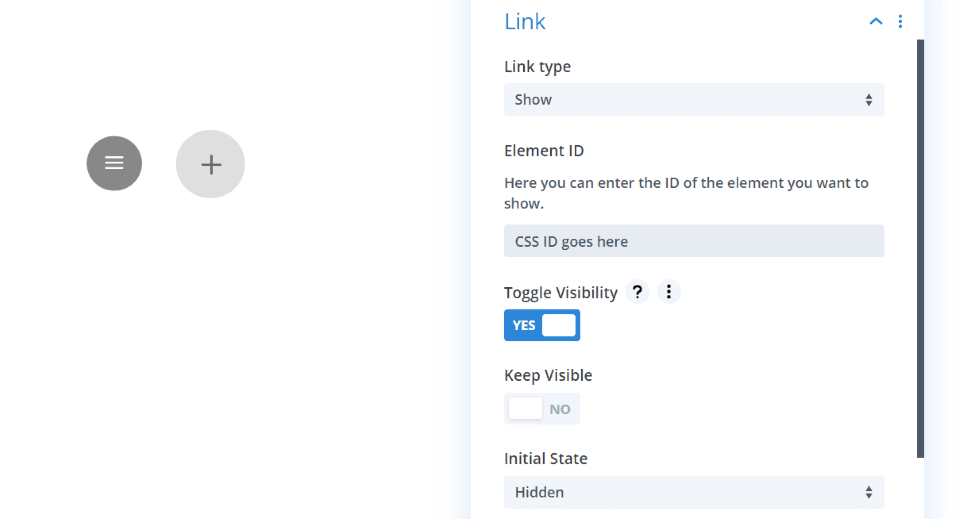
Task: Turn off the Toggle Visibility YES switch
Action: coord(542,325)
